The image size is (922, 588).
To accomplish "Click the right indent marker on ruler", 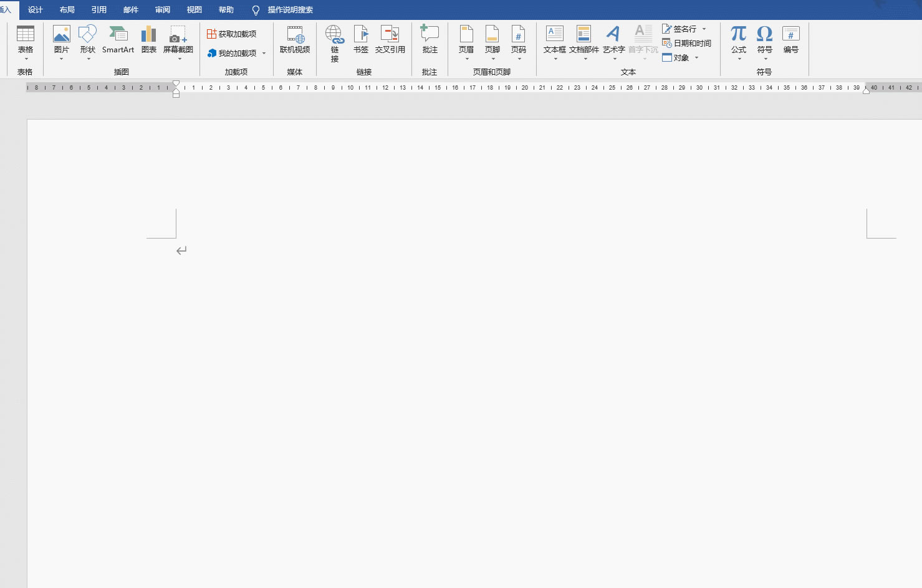I will point(866,91).
